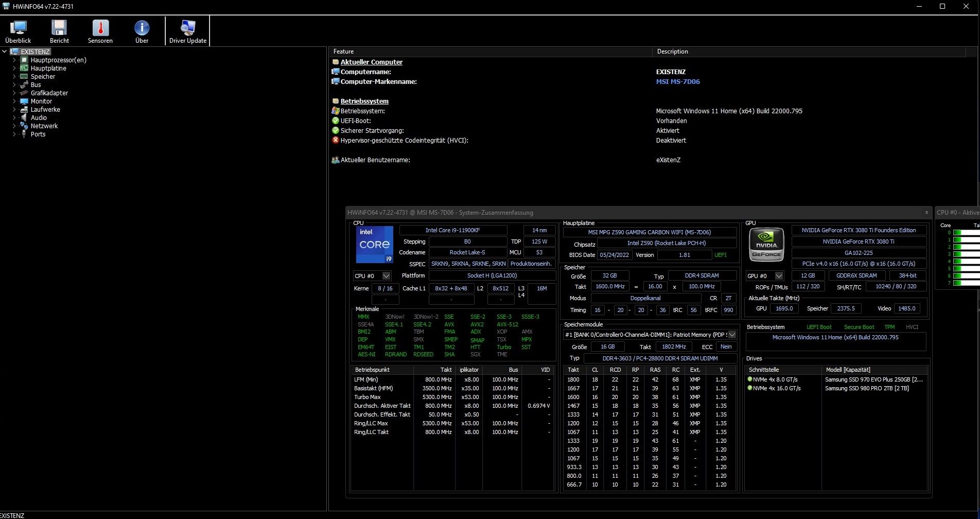The image size is (980, 519).
Task: Click the 1800 XMP timing row
Action: tap(650, 380)
